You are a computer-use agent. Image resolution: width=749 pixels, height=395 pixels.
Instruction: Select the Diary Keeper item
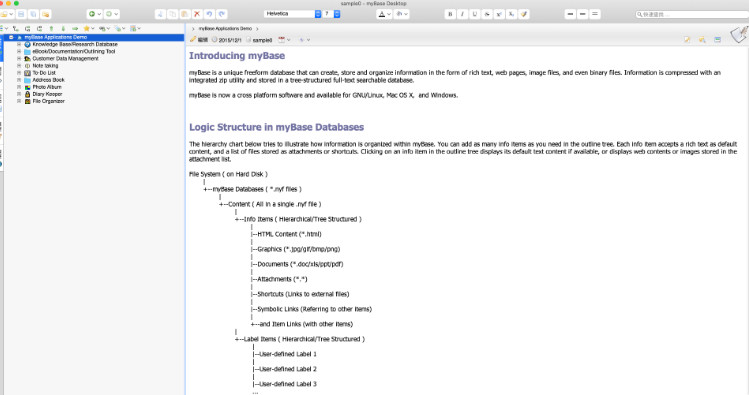pos(47,95)
